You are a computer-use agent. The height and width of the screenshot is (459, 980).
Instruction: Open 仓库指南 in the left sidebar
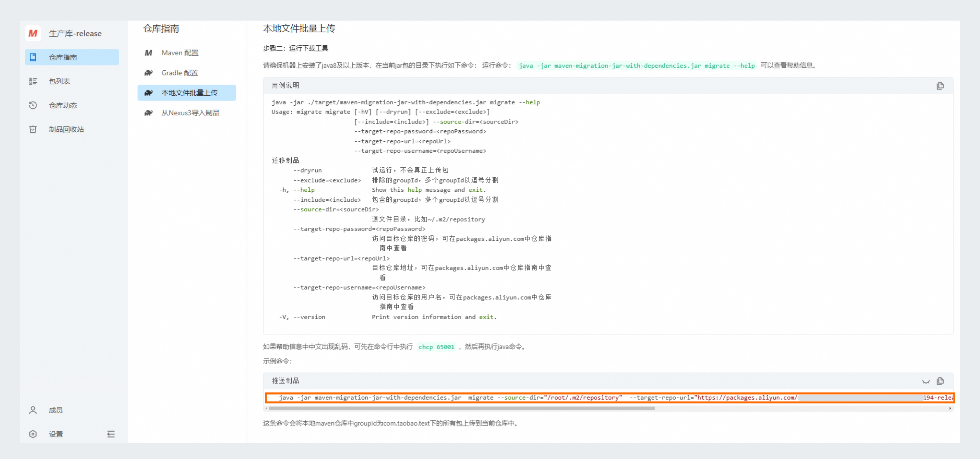click(72, 57)
